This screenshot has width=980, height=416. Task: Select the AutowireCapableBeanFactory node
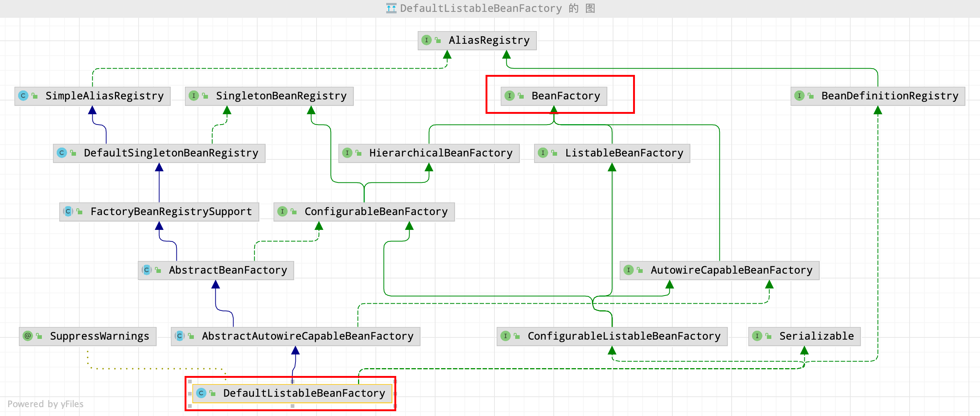pyautogui.click(x=719, y=270)
